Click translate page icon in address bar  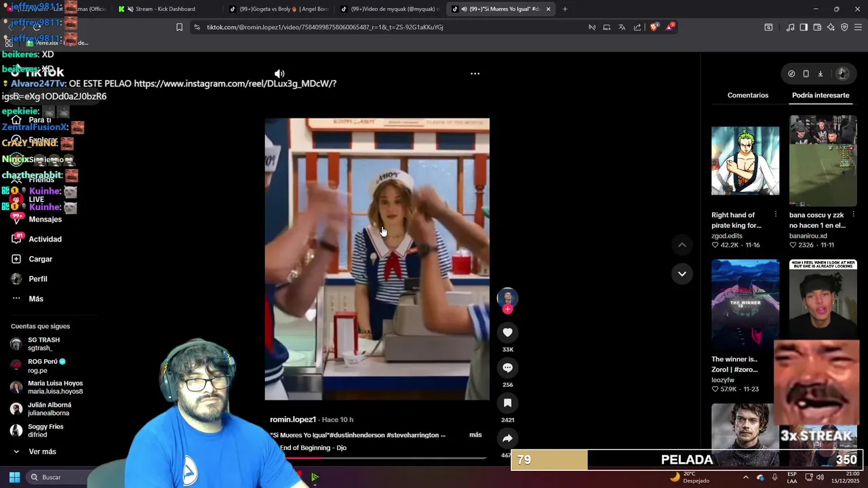coord(622,27)
